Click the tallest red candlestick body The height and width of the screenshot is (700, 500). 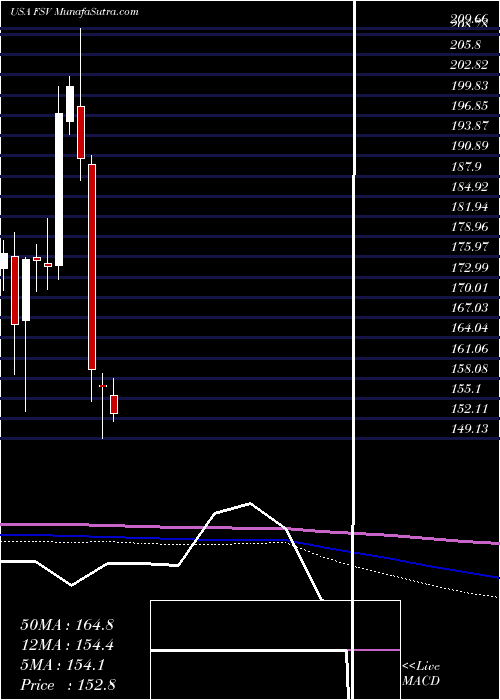92,267
